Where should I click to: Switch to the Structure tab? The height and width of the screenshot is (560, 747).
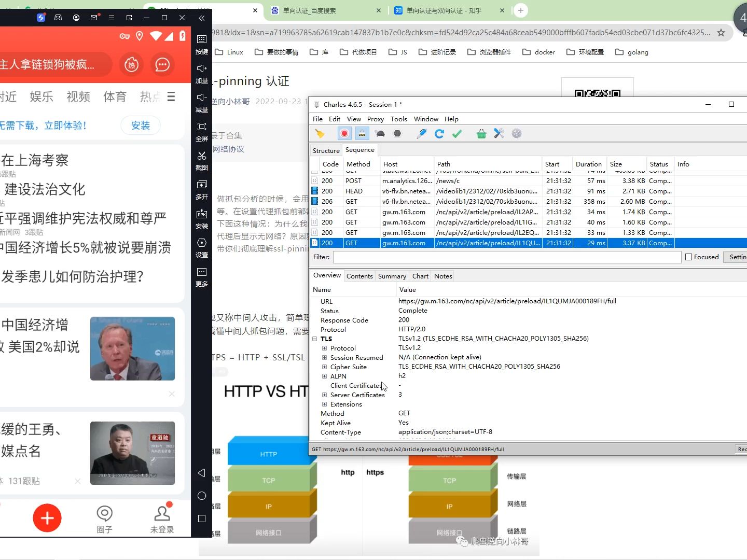pyautogui.click(x=326, y=150)
